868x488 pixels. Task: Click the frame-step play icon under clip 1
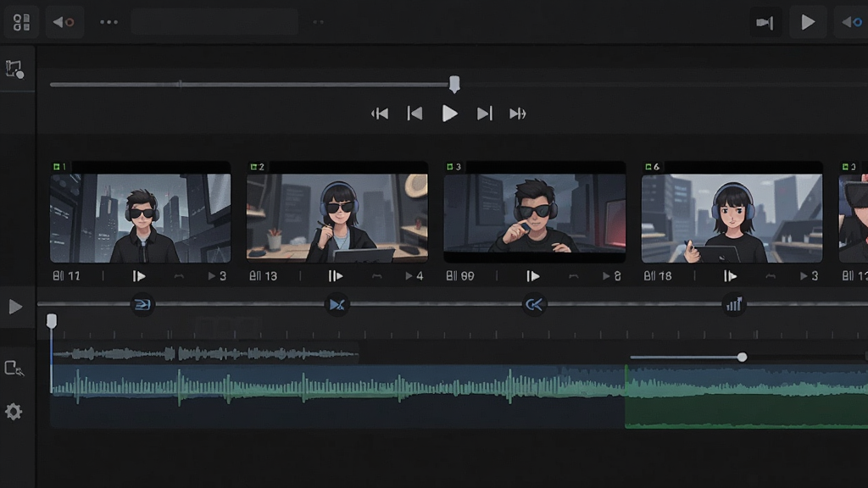point(139,276)
